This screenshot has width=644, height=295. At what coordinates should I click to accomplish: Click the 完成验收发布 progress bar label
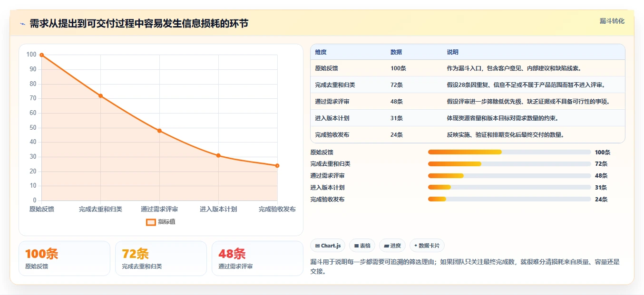tap(328, 200)
